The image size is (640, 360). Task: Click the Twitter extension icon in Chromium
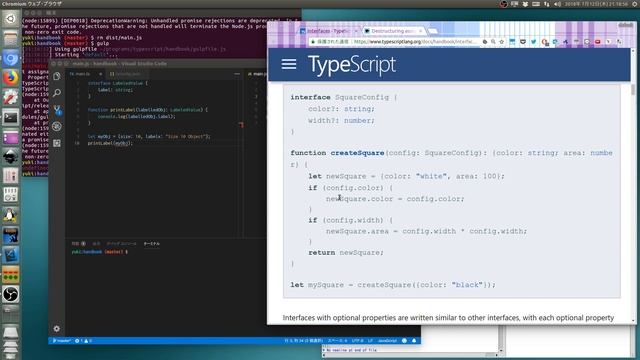[533, 42]
